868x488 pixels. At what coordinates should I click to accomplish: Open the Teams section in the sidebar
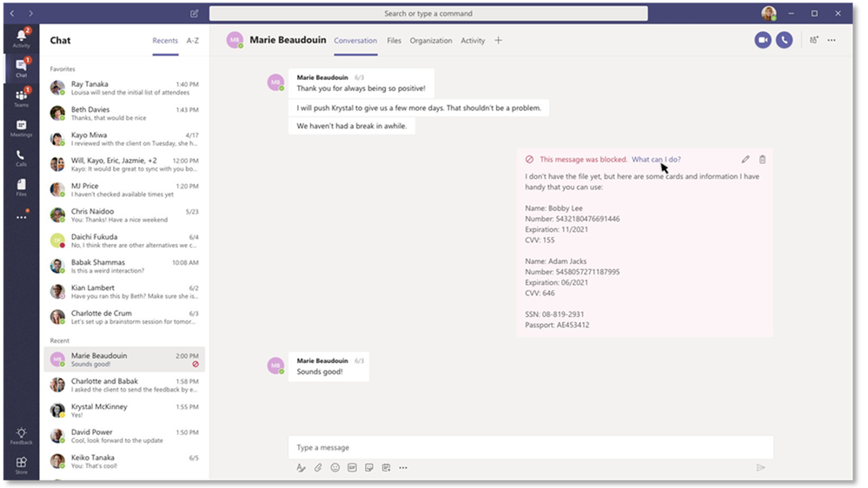coord(21,97)
